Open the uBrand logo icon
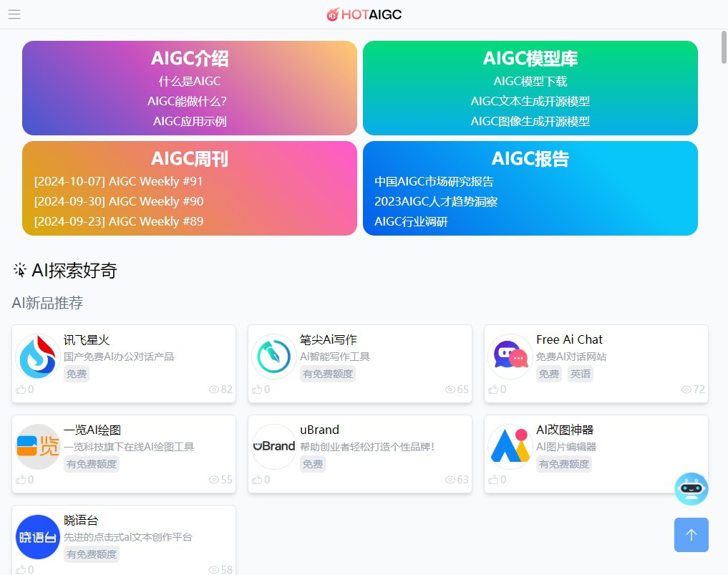The image size is (728, 575). 274,447
